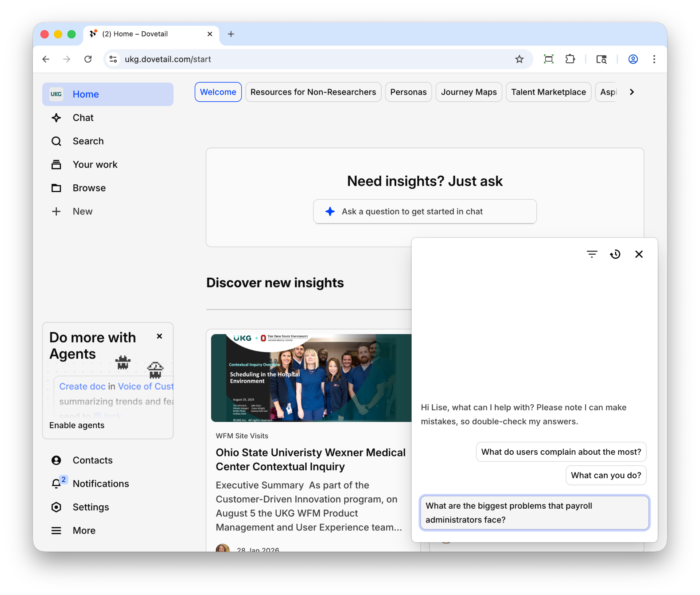
Task: Click the Voice of Cust link in Agents card
Action: [x=146, y=386]
